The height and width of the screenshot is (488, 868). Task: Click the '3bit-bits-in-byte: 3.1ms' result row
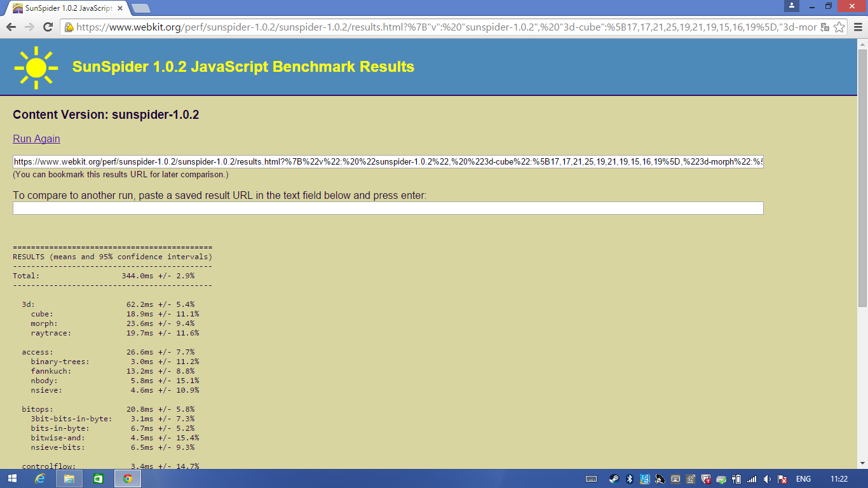point(112,419)
